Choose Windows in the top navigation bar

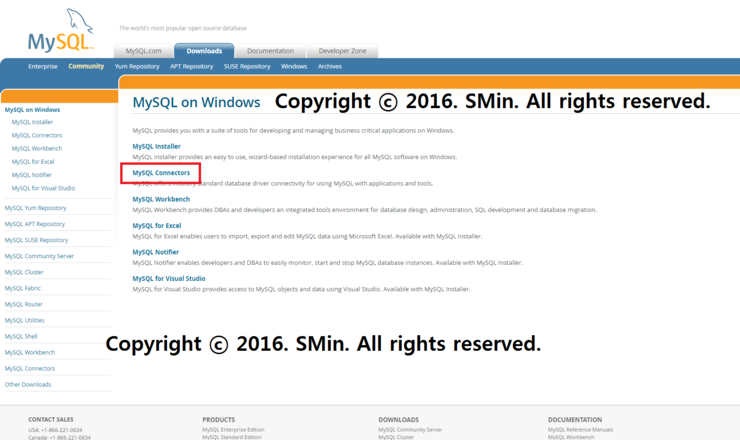[294, 67]
